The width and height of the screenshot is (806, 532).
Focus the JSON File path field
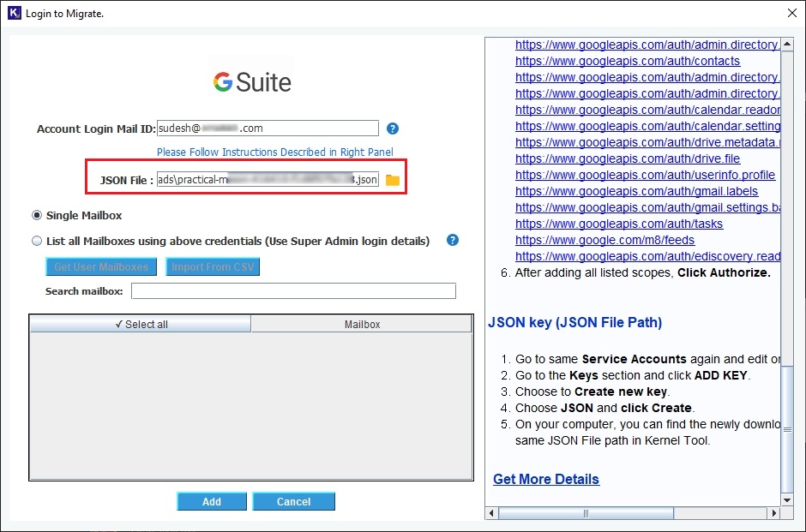(x=268, y=180)
